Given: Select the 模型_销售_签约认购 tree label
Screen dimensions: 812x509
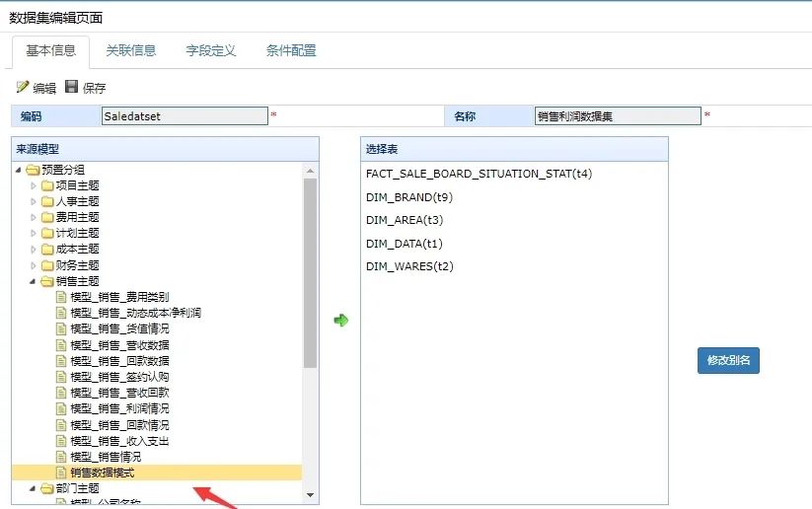Looking at the screenshot, I should click(119, 378).
